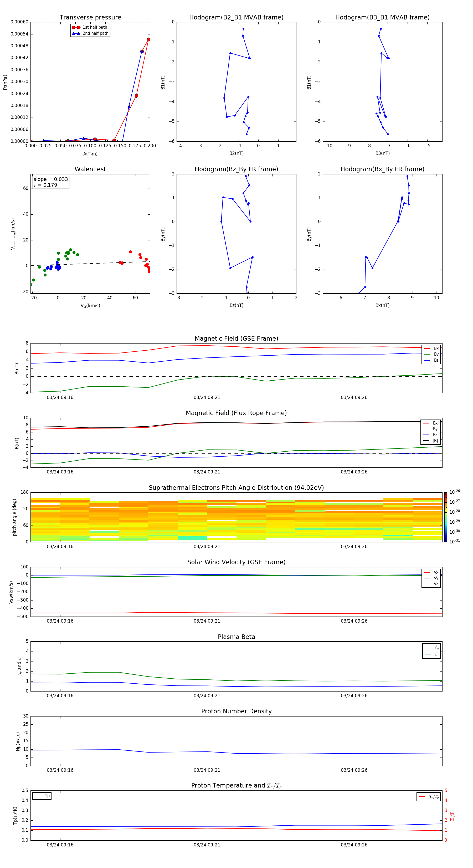Click the "WalenTest" plot title
473x868 pixels.
[90, 169]
